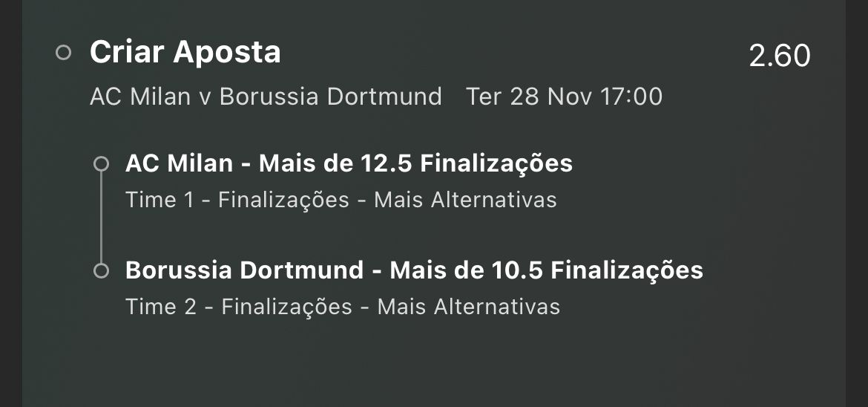Click Borussia Dortmund in the fixture line
The height and width of the screenshot is (407, 868).
pos(330,97)
